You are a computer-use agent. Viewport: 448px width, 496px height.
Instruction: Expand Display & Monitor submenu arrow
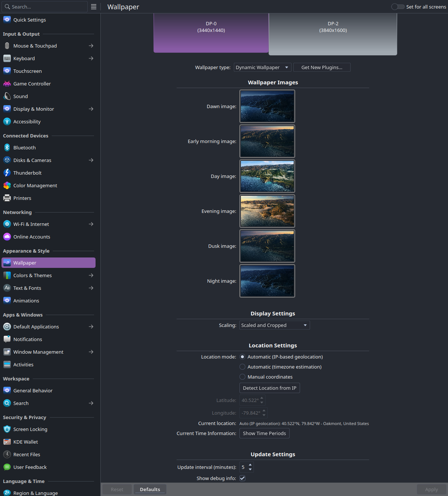(x=91, y=109)
